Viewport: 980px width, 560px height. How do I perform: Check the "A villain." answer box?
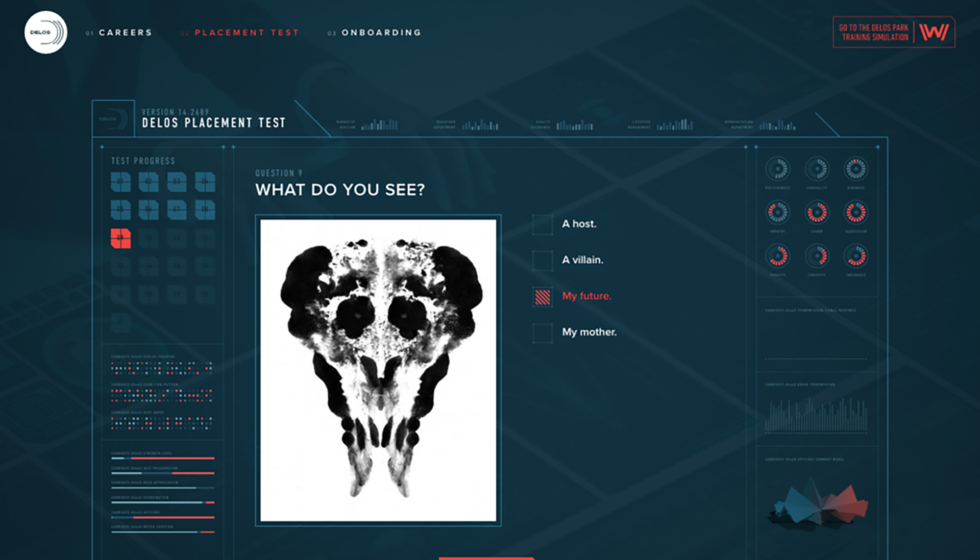click(543, 261)
